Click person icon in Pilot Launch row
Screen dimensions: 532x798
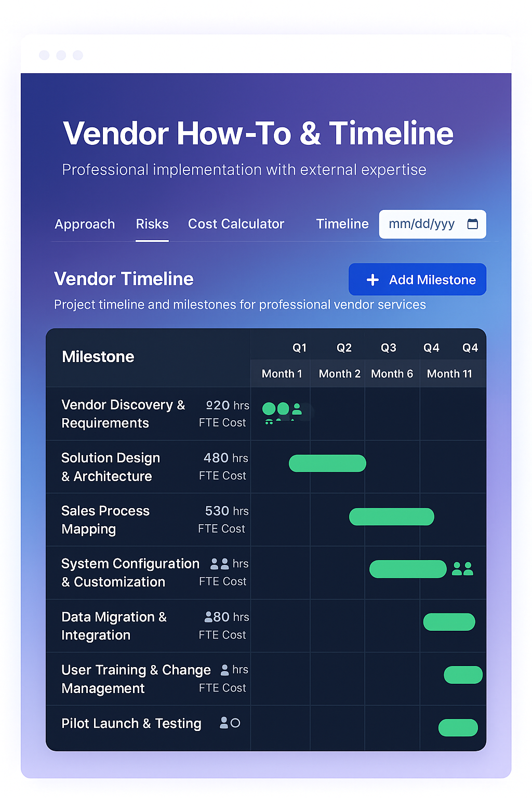[224, 723]
